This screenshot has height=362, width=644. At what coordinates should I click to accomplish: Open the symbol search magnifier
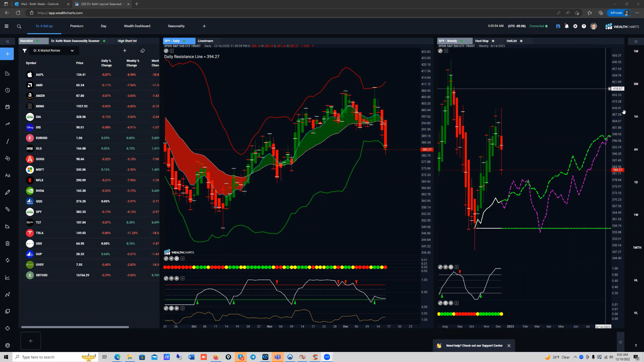(19, 26)
